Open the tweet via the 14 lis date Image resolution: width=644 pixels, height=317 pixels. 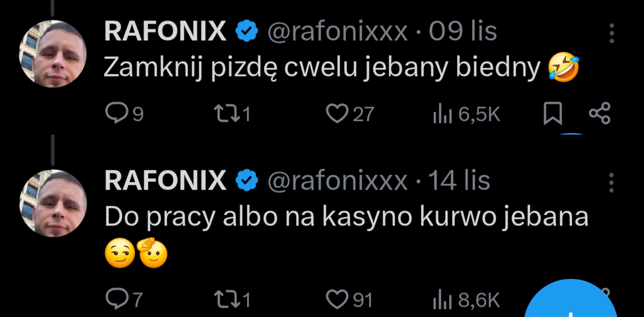459,181
